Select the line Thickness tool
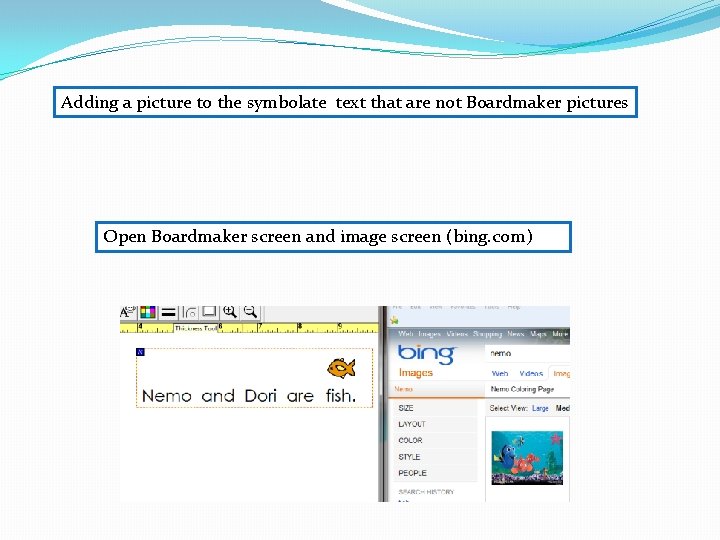 click(169, 312)
